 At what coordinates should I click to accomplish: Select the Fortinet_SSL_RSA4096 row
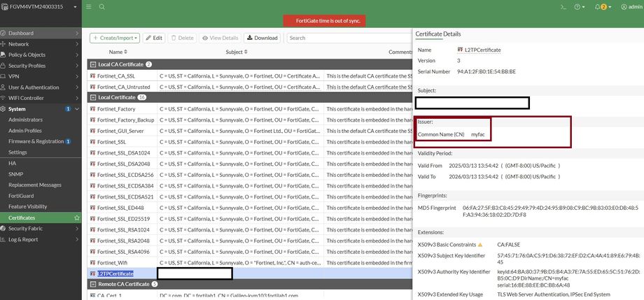pyautogui.click(x=250, y=252)
